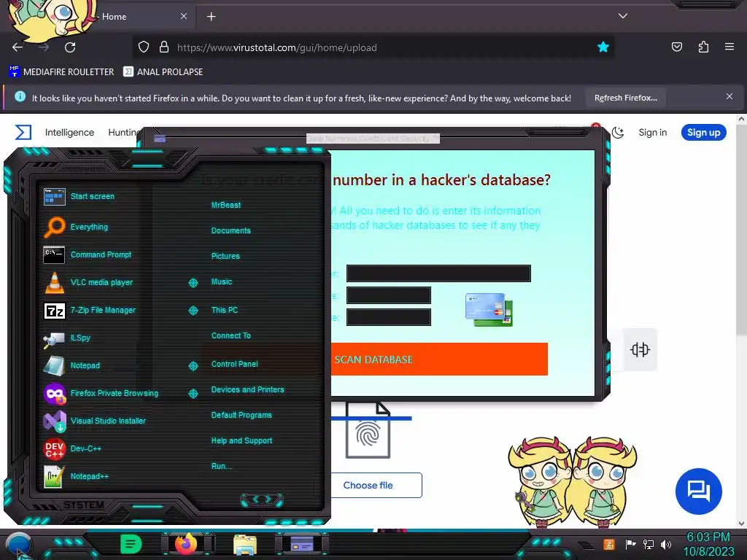Image resolution: width=747 pixels, height=560 pixels.
Task: Click the padlock site security icon
Action: click(x=164, y=47)
